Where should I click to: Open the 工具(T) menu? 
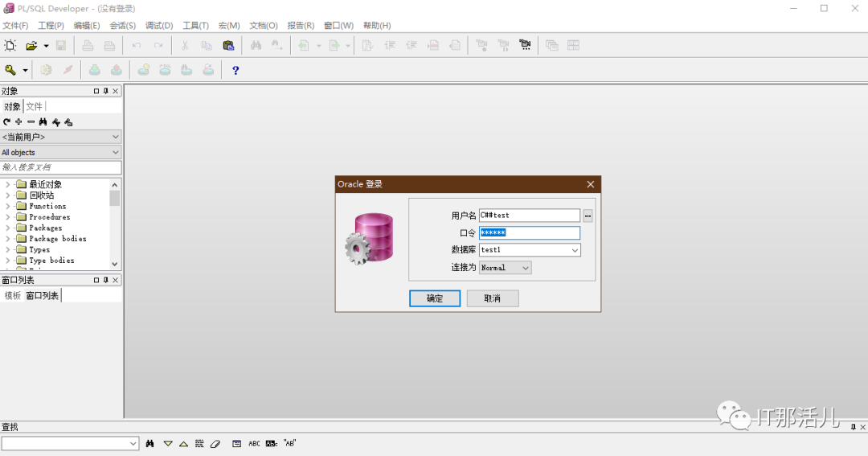click(196, 26)
